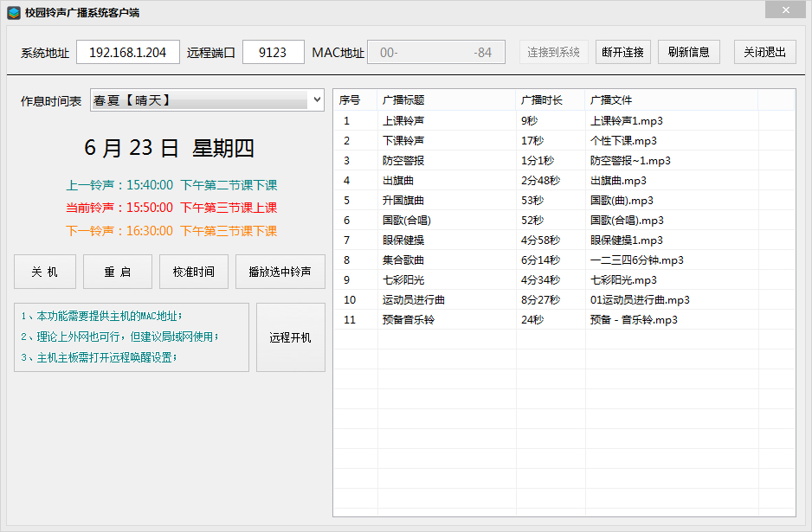
Task: Click the 刷新信息 refresh button
Action: pyautogui.click(x=688, y=52)
